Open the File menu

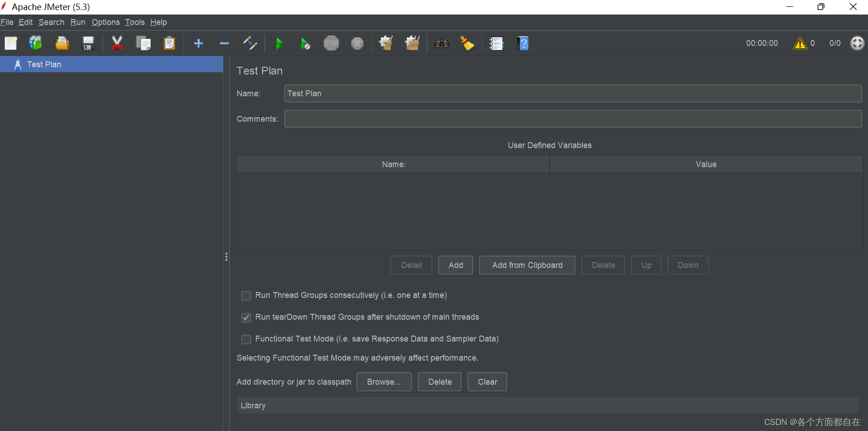tap(7, 22)
